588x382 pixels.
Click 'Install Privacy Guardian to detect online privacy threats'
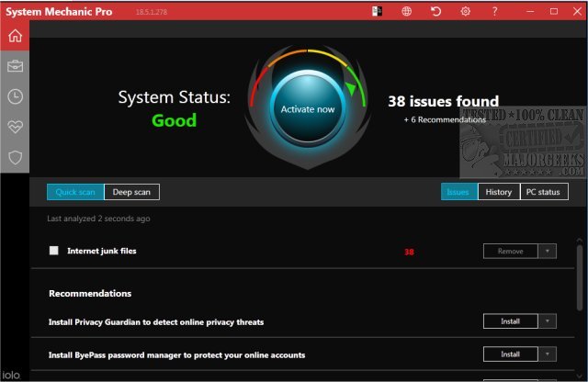pyautogui.click(x=156, y=322)
